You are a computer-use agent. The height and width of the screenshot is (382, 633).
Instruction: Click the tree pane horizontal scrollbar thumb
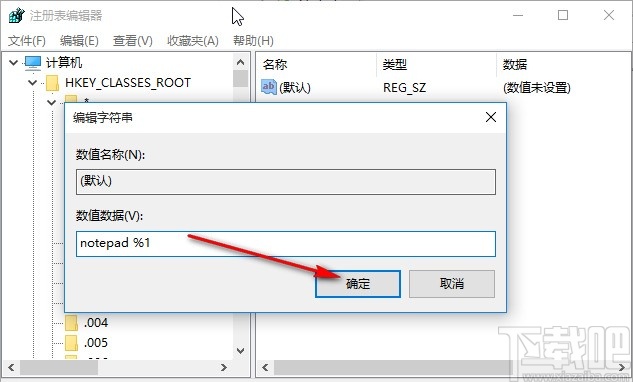click(x=59, y=367)
